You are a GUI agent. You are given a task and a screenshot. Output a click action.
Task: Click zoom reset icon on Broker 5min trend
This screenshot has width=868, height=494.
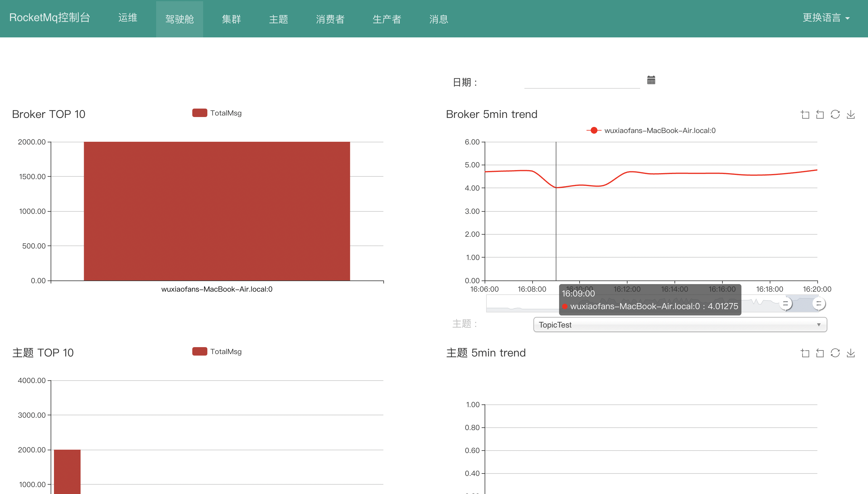pyautogui.click(x=820, y=115)
